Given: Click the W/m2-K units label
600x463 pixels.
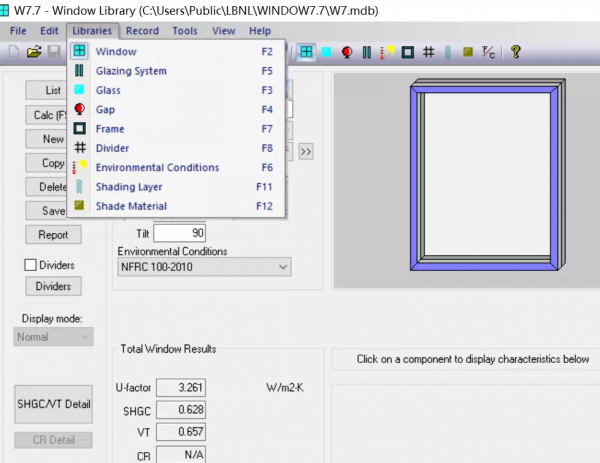Looking at the screenshot, I should [285, 388].
